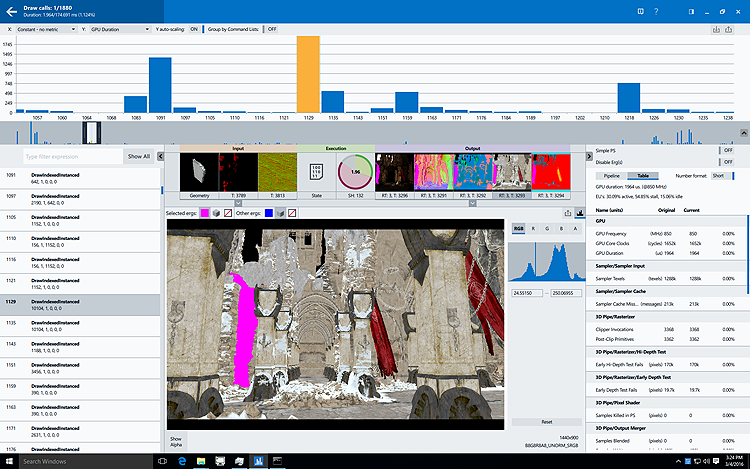Toggle the histogram view icon

point(580,213)
